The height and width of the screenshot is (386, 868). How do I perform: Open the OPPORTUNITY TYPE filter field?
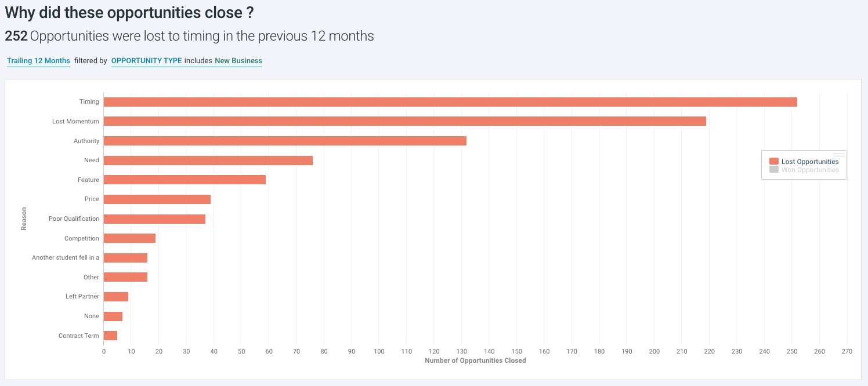(x=147, y=61)
